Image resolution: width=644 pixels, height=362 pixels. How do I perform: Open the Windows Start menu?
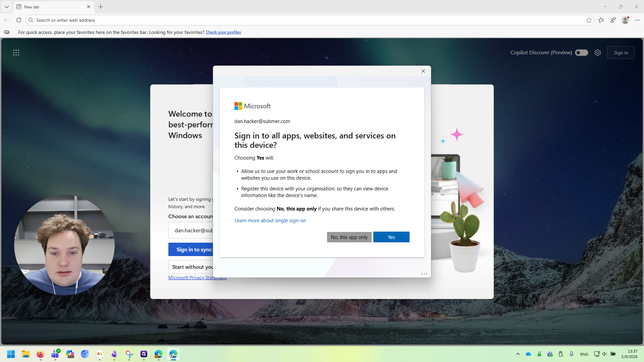click(11, 354)
